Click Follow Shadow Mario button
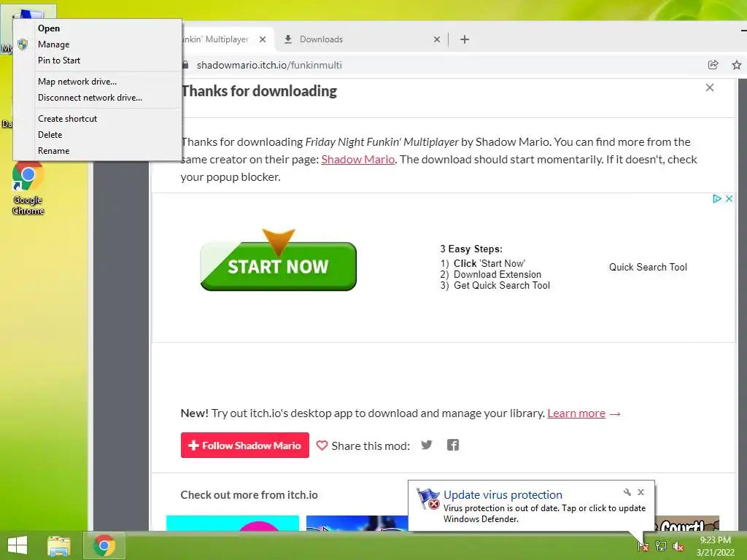This screenshot has width=747, height=560. pyautogui.click(x=245, y=446)
